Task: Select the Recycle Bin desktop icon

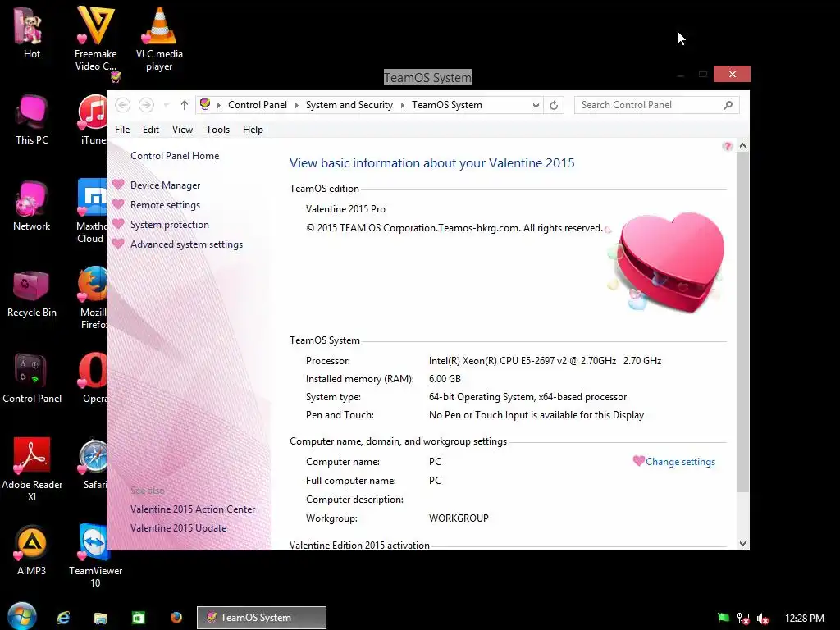Action: [32, 294]
